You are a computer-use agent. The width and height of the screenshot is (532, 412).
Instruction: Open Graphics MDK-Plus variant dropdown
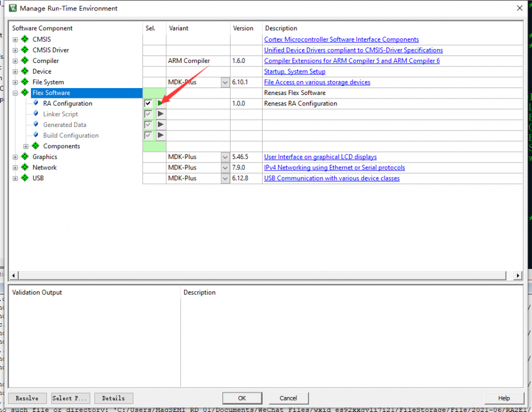tap(225, 157)
